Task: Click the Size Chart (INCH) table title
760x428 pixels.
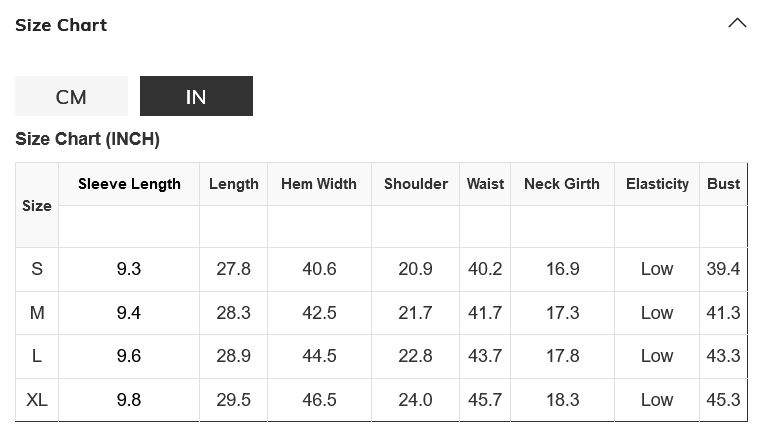Action: tap(87, 139)
